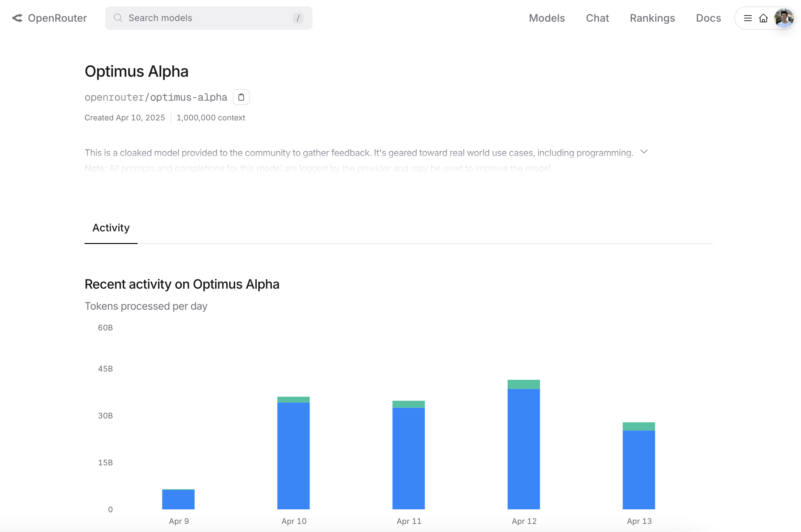Click the Apr 10 blue bar segment
This screenshot has height=532, width=801.
click(x=293, y=456)
